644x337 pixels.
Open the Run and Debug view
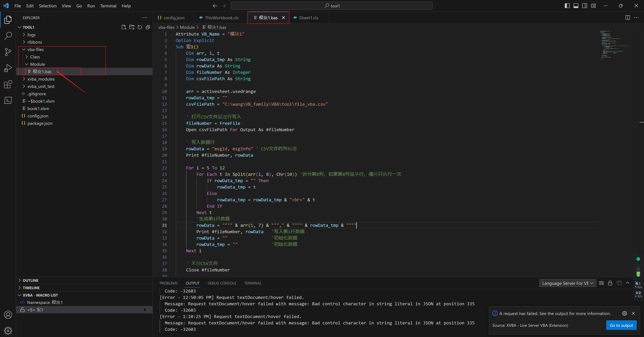coord(8,68)
